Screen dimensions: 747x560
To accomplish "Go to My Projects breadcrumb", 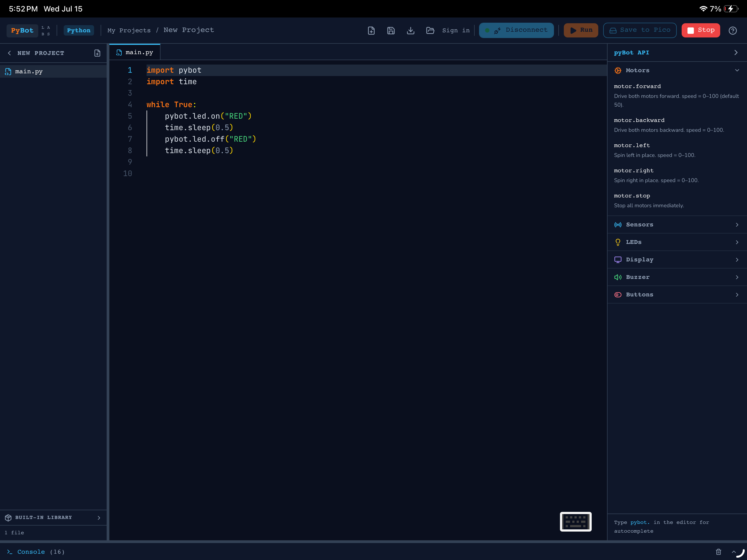I will 129,30.
